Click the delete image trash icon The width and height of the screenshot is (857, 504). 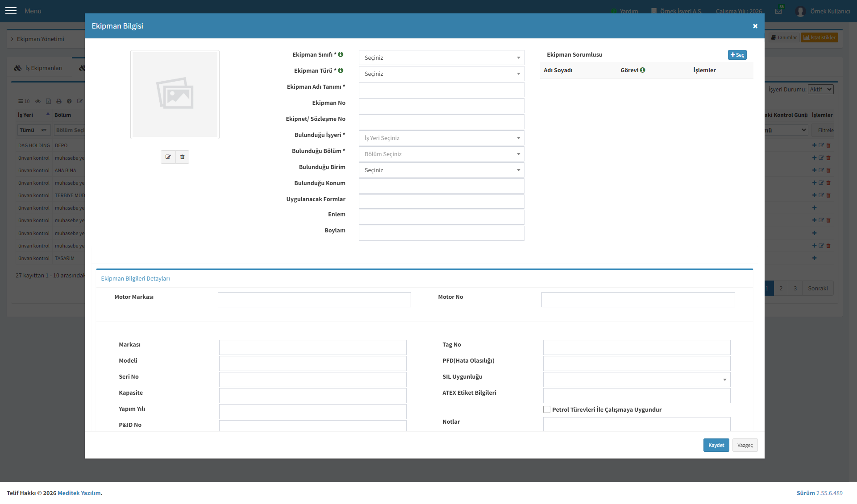point(183,157)
